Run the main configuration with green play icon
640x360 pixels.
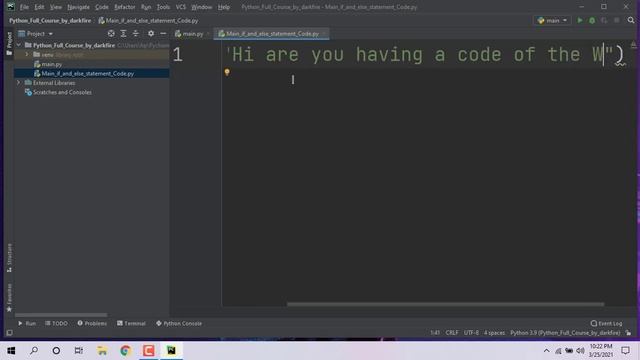[580, 20]
